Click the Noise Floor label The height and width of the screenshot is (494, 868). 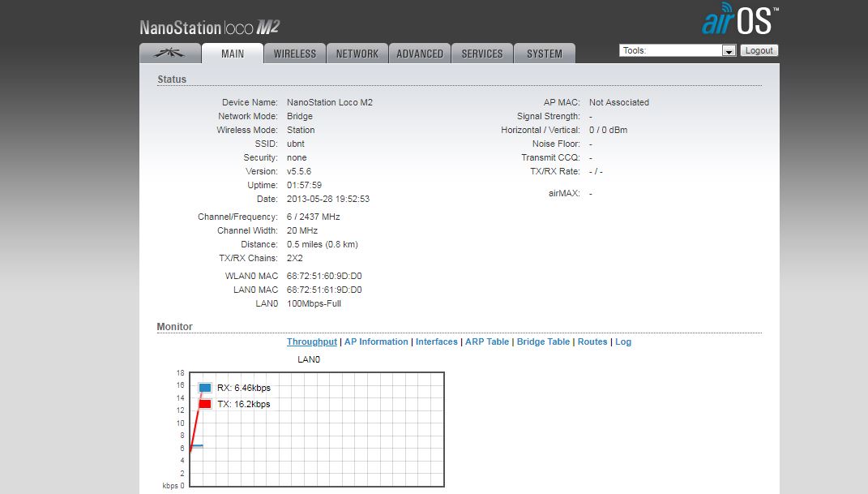click(x=556, y=144)
